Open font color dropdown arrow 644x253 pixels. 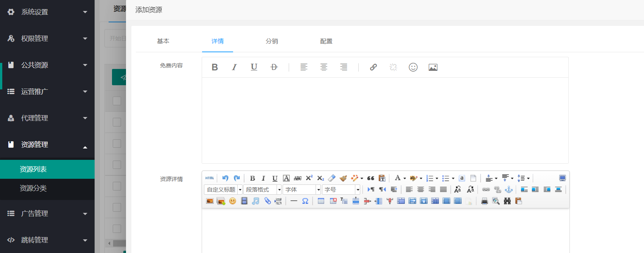click(x=404, y=178)
